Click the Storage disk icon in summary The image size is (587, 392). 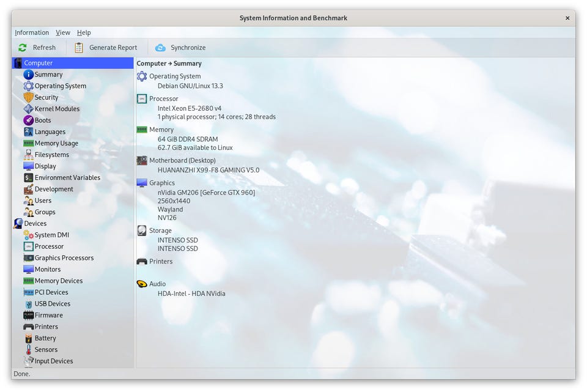142,231
